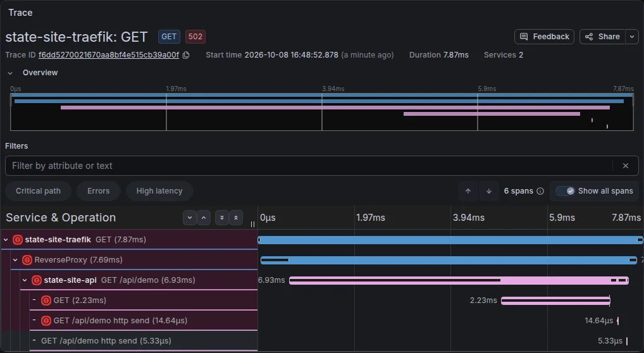644x353 pixels.
Task: Collapse the state-site-api GET /api/demo span
Action: [25, 280]
